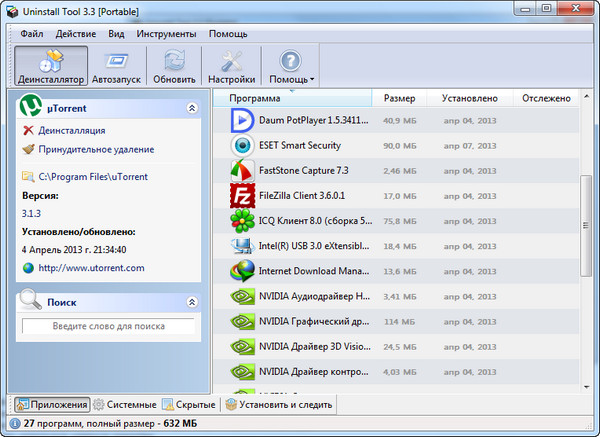Click the broom force-removal icon

(28, 149)
